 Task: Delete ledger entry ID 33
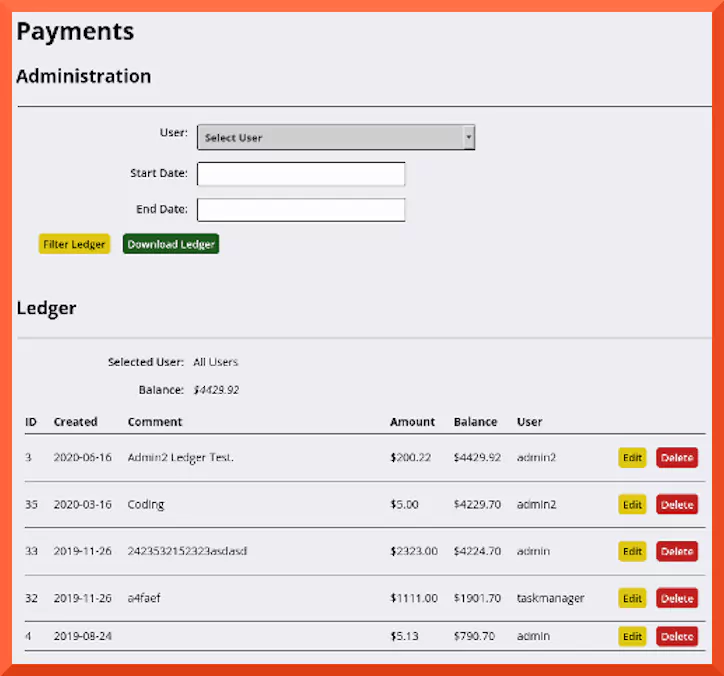point(677,551)
